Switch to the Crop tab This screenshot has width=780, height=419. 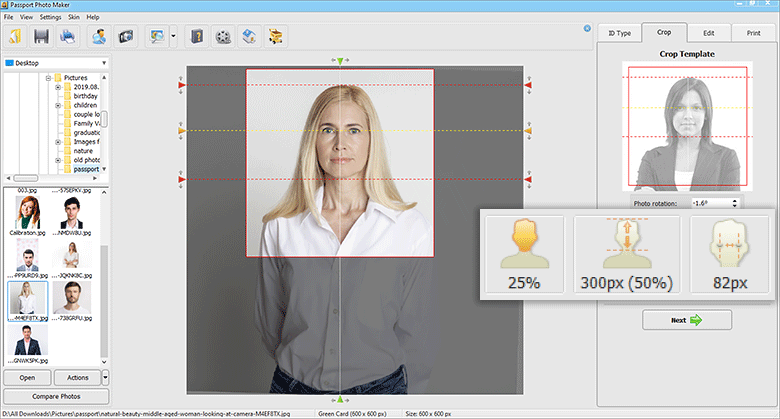click(664, 32)
